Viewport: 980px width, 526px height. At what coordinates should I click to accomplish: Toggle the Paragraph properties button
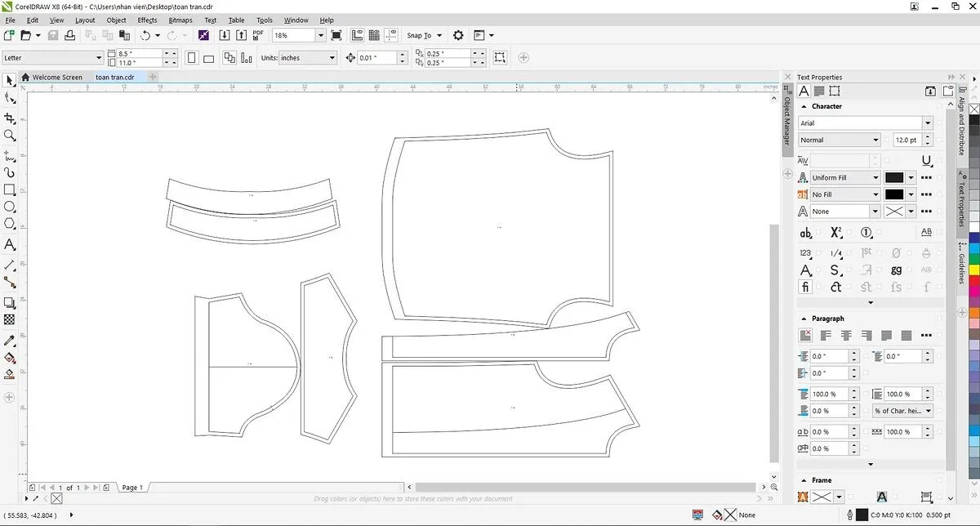point(819,91)
